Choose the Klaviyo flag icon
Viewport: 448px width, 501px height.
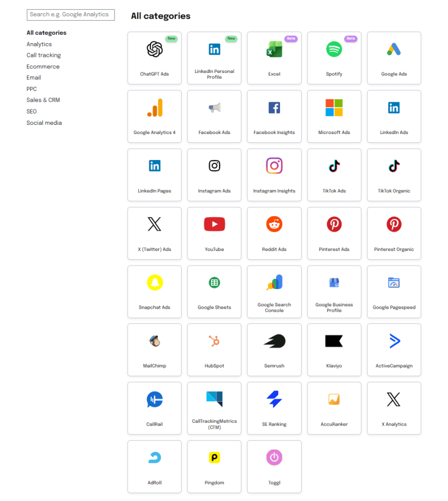(334, 341)
